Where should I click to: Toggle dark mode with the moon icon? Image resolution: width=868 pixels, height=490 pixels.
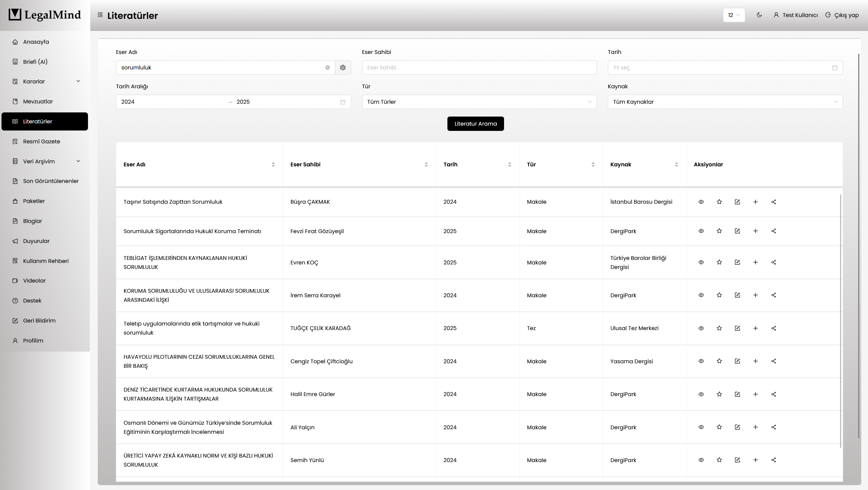pyautogui.click(x=759, y=15)
